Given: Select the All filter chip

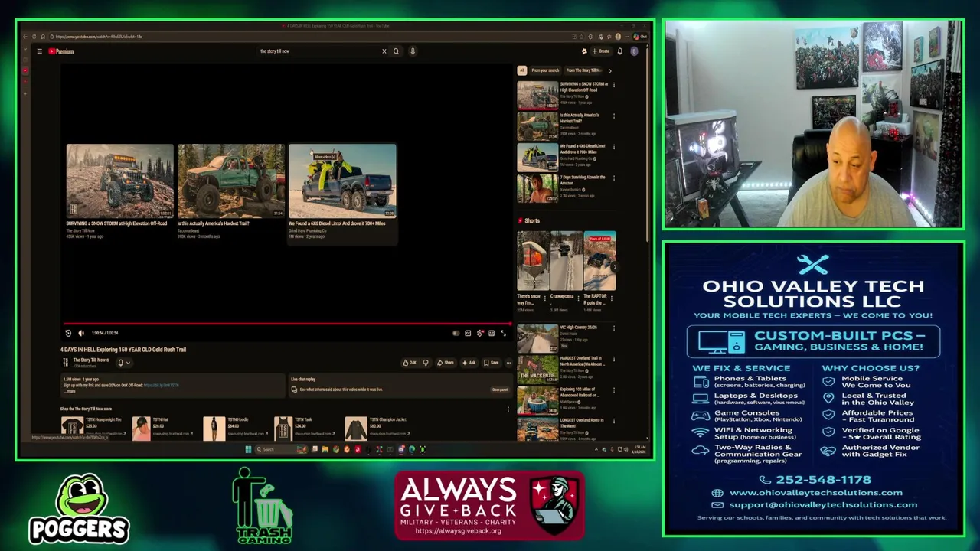Looking at the screenshot, I should click(522, 70).
